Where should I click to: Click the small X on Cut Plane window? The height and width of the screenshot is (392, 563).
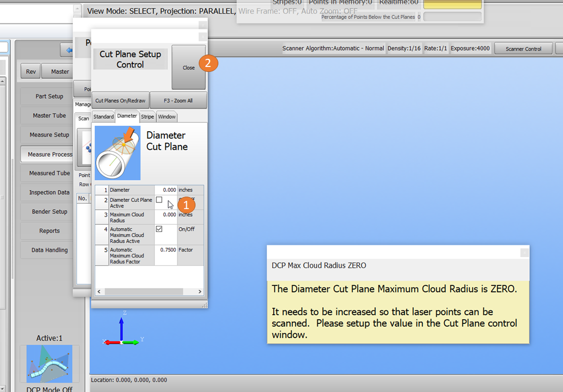[x=203, y=37]
